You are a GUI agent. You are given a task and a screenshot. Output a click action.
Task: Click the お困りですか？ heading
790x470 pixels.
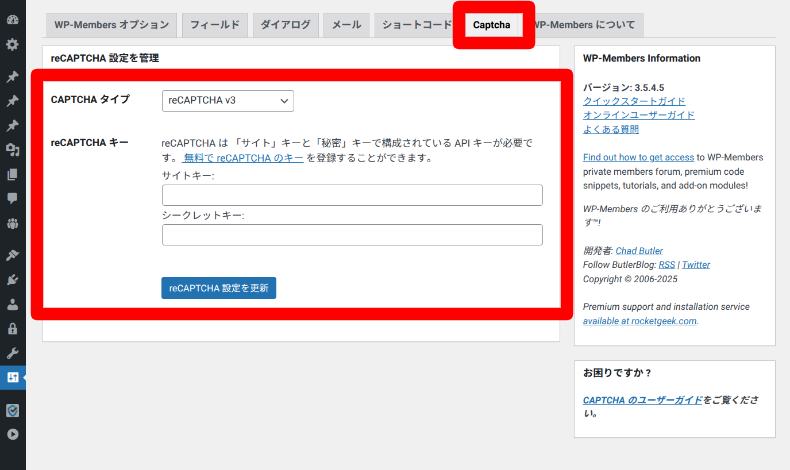point(617,373)
